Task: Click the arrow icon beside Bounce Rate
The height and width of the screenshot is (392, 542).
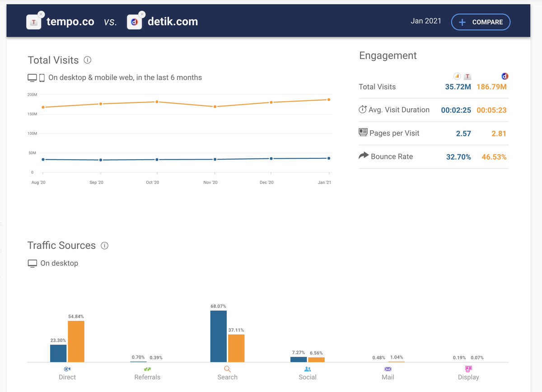Action: click(x=364, y=156)
